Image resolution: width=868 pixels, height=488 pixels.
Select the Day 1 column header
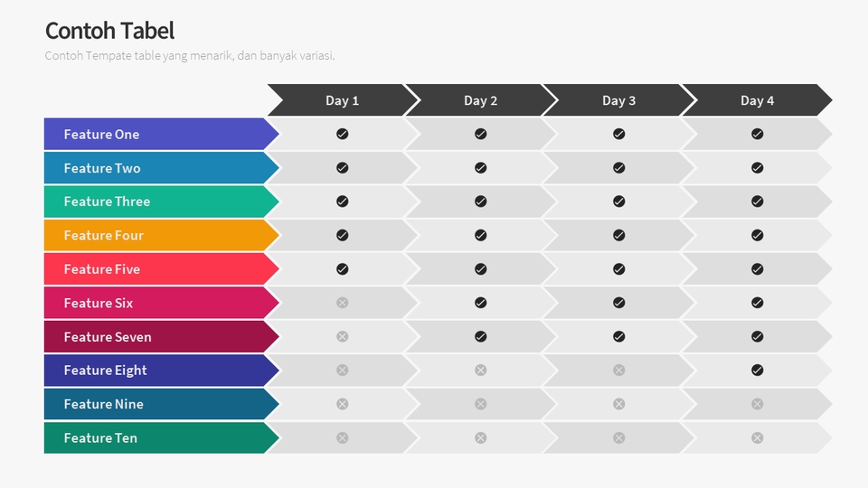(342, 100)
